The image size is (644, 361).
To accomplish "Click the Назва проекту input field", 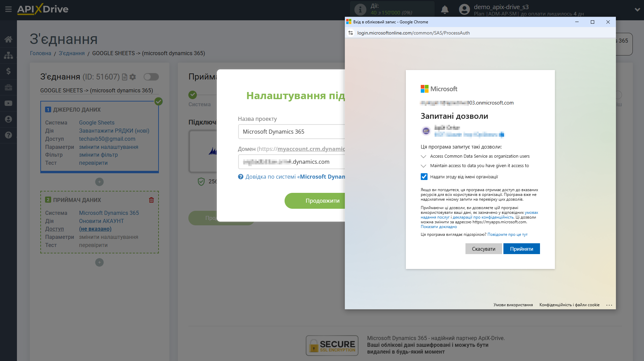I will tap(291, 132).
